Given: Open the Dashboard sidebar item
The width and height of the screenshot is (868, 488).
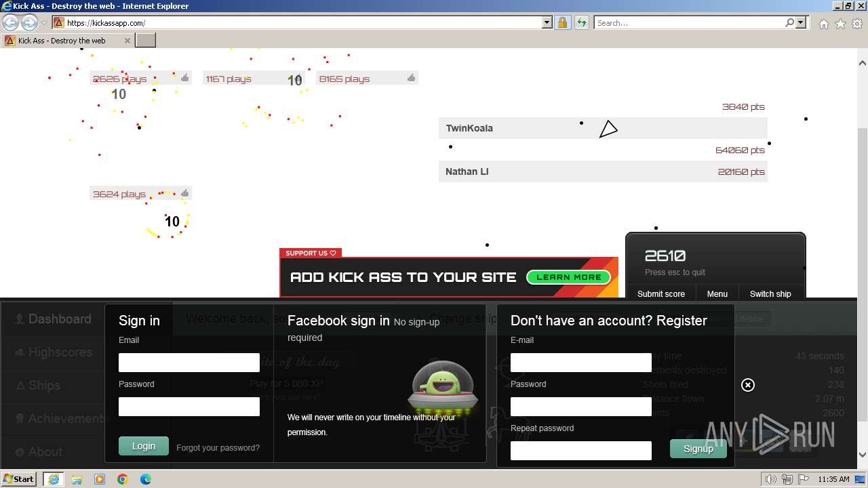Looking at the screenshot, I should [53, 319].
